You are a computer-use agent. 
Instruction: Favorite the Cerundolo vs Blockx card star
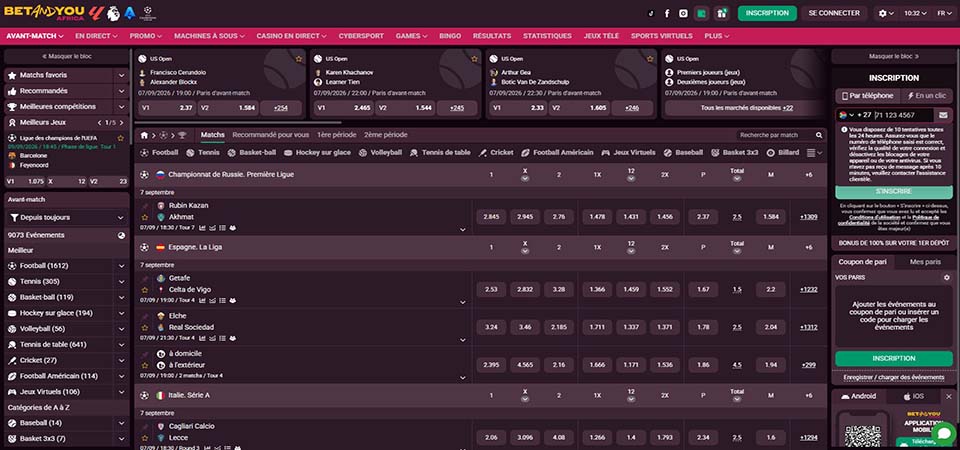click(x=299, y=59)
